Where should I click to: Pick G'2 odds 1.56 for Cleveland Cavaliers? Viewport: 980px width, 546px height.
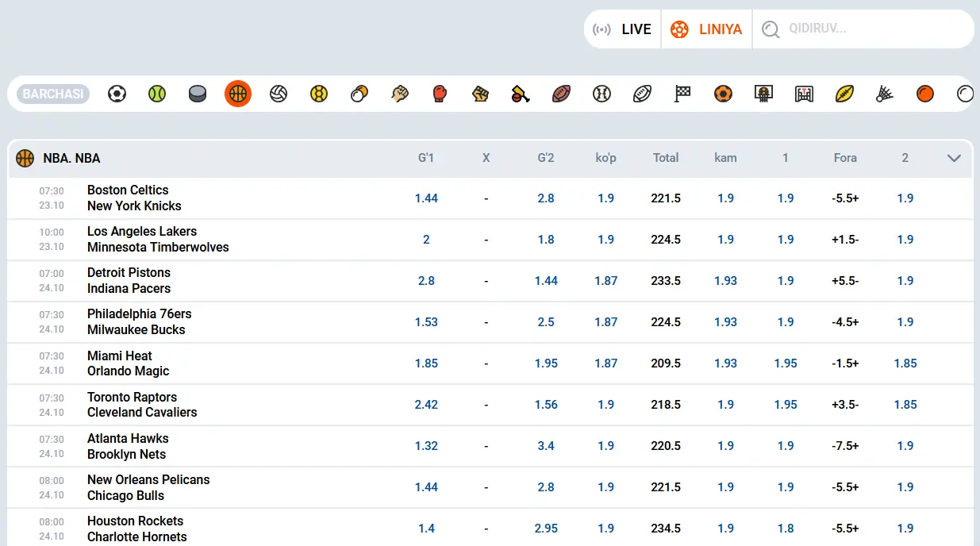click(546, 405)
